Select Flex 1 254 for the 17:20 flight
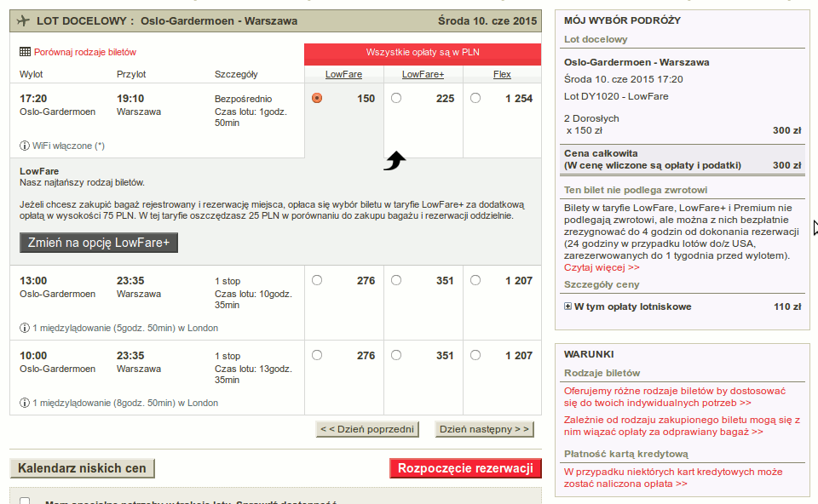The image size is (818, 504). [475, 98]
